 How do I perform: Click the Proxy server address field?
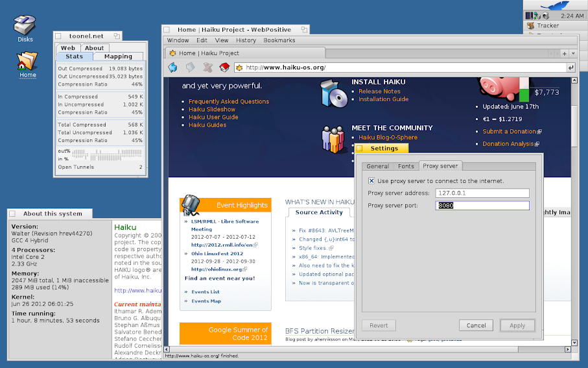tap(482, 193)
